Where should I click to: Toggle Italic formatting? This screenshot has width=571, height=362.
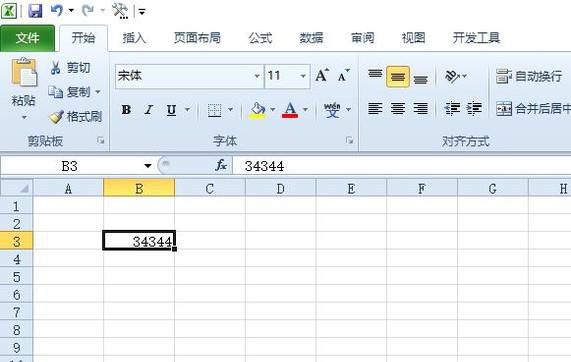click(149, 110)
